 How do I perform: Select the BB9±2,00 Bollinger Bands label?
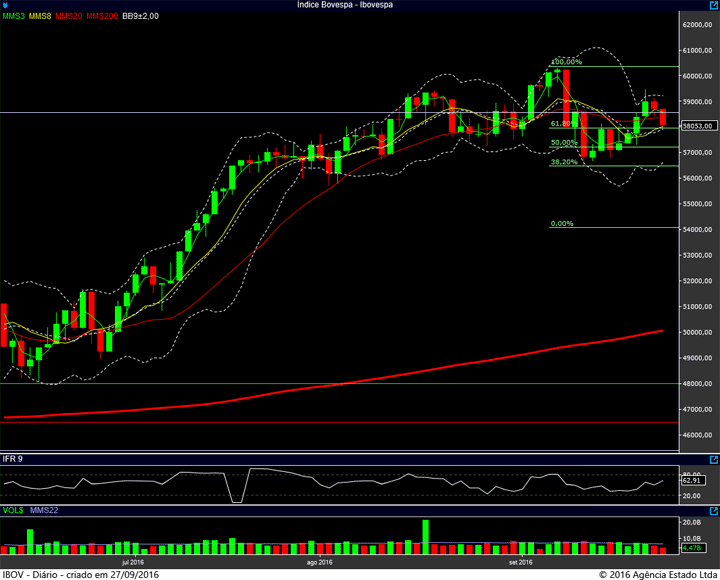click(141, 16)
